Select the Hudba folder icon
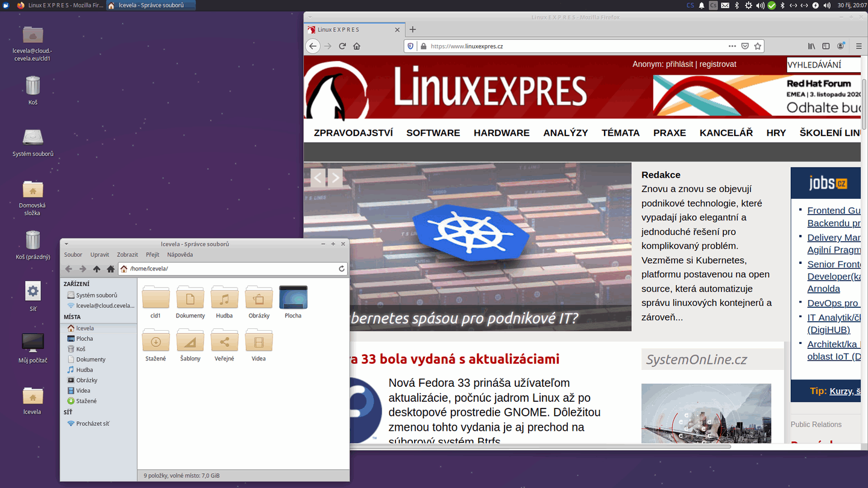 (224, 298)
